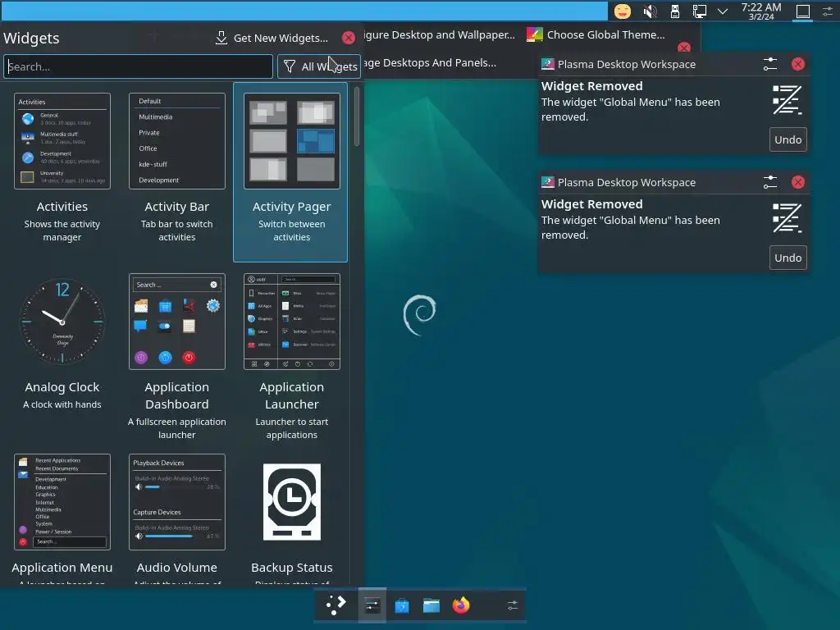840x630 pixels.
Task: Choose the Application Menu widget
Action: click(x=62, y=502)
